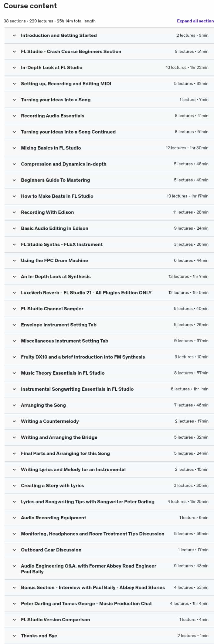Expand Beginners Guide To Mastering
The width and height of the screenshot is (214, 644).
click(x=109, y=180)
